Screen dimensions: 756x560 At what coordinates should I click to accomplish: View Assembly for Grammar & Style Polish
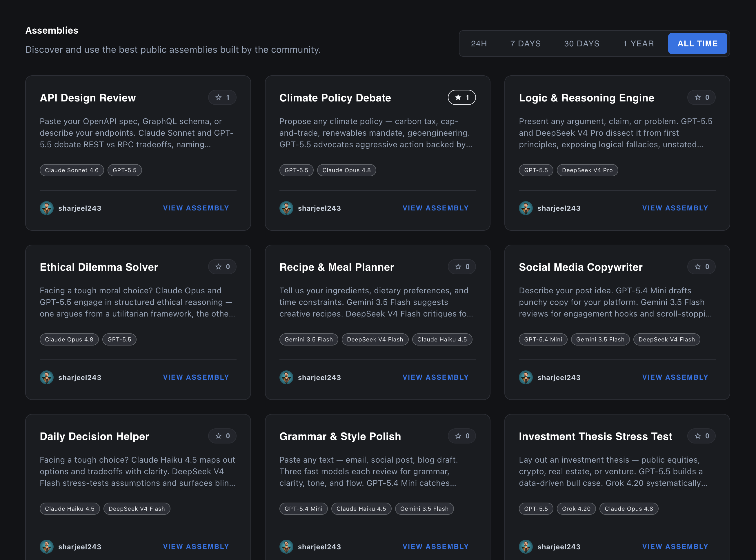[x=435, y=546]
